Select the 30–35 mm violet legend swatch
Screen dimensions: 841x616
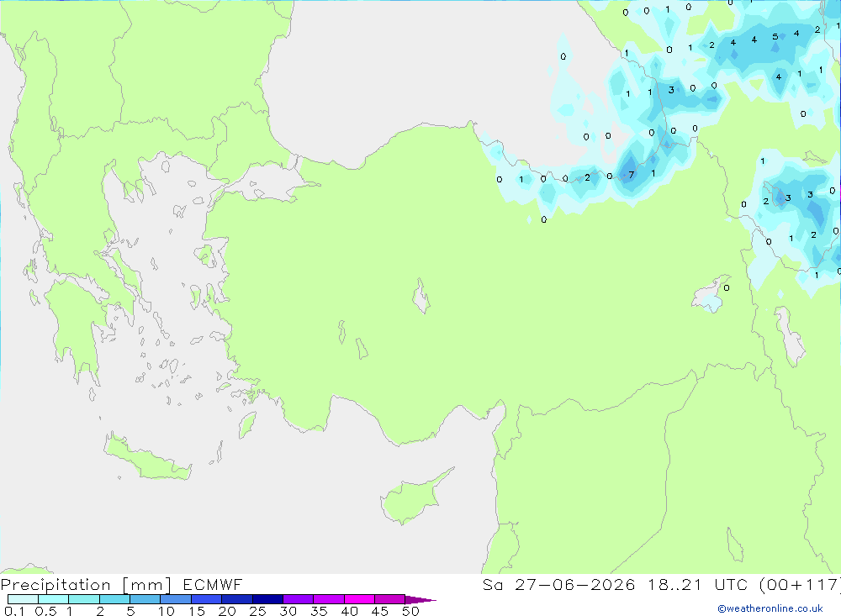(298, 599)
